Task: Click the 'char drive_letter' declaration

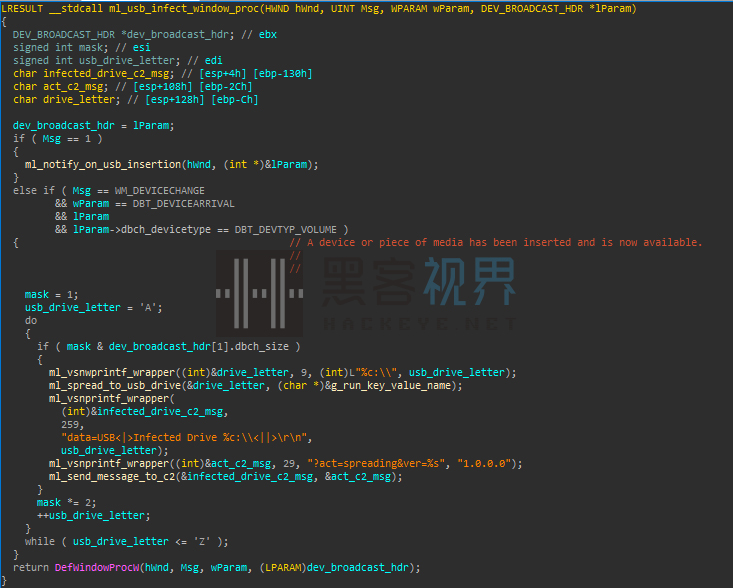Action: point(66,100)
